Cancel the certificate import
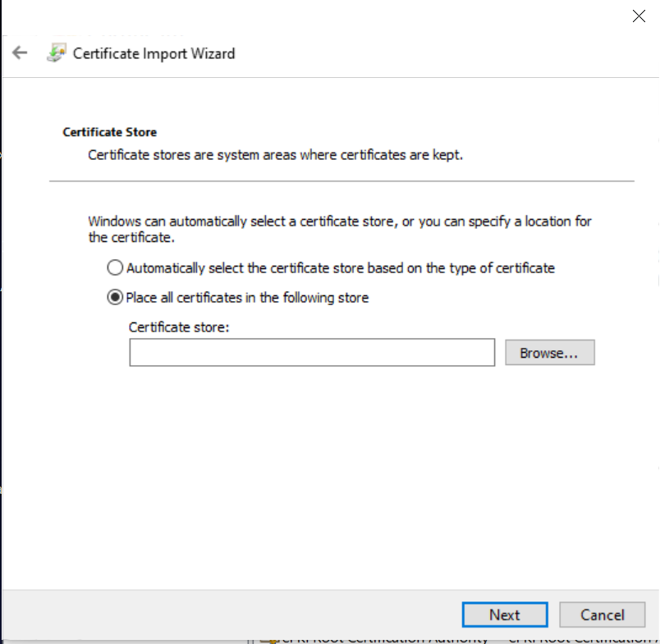660x644 pixels. point(602,614)
